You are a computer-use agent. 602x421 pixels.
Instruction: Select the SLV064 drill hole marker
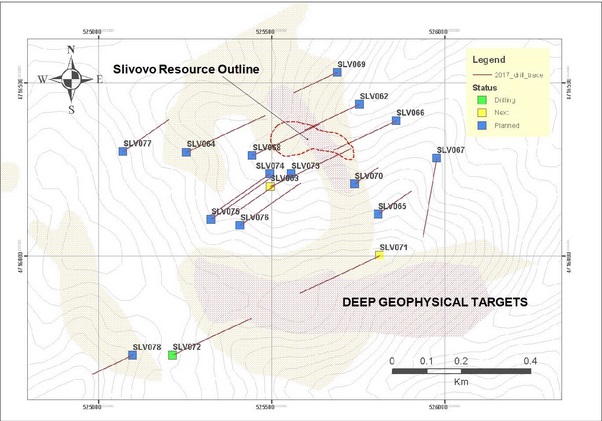187,152
